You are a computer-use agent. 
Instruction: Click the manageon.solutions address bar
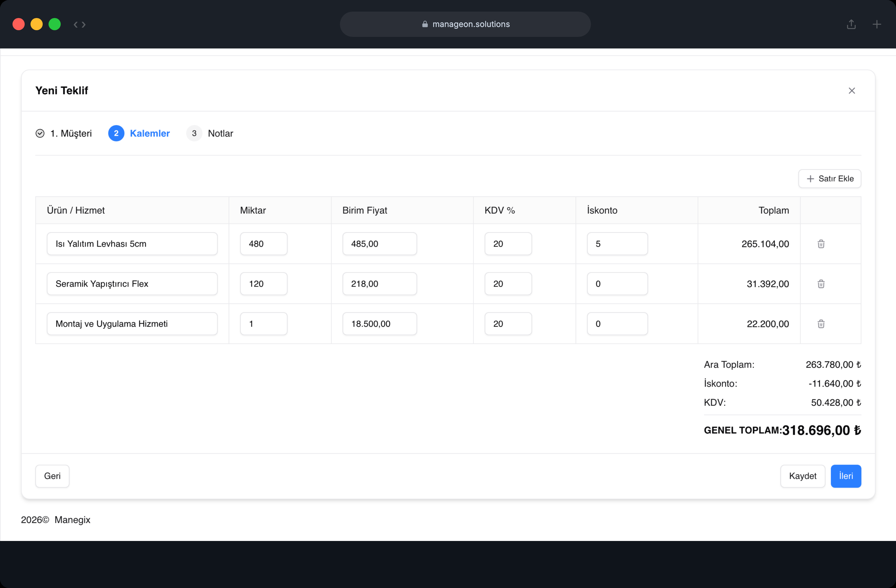(465, 24)
